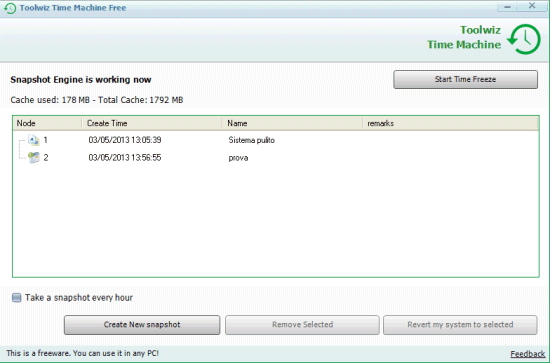Click the green Time Machine clock logo
This screenshot has width=550, height=363.
coord(524,39)
